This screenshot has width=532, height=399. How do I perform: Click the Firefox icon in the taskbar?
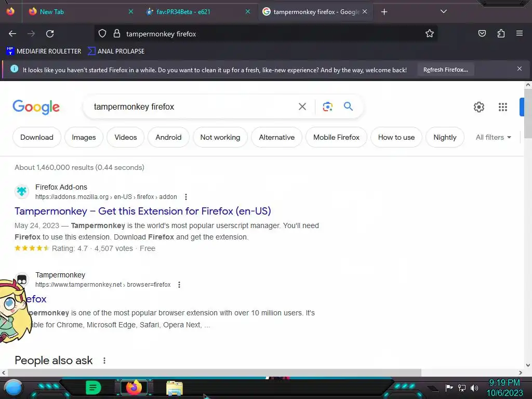tap(134, 388)
